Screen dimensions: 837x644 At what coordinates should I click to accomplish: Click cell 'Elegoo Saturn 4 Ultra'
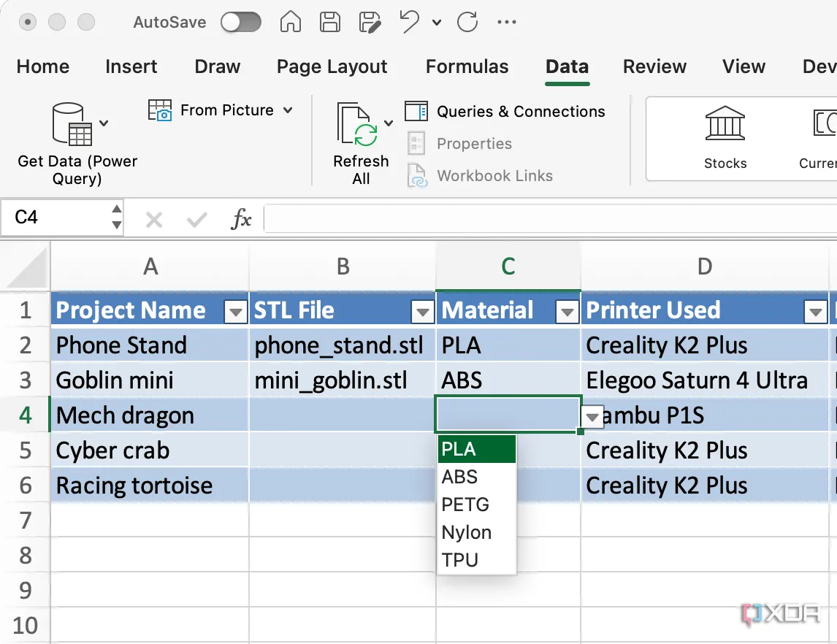coord(705,380)
